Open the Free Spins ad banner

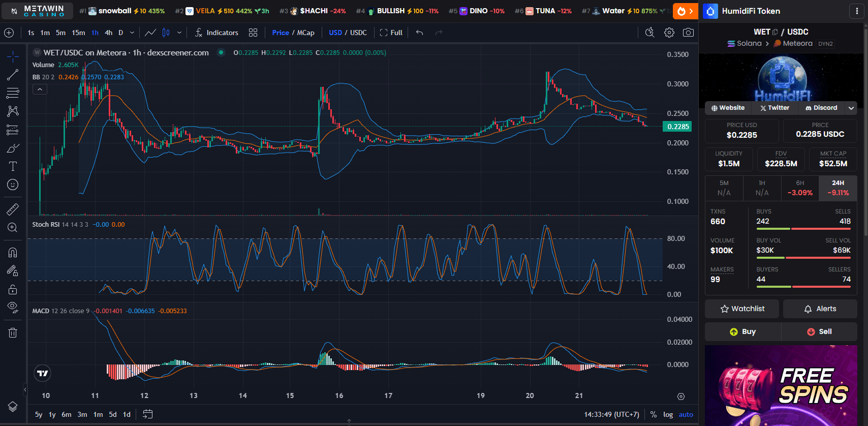pyautogui.click(x=781, y=385)
